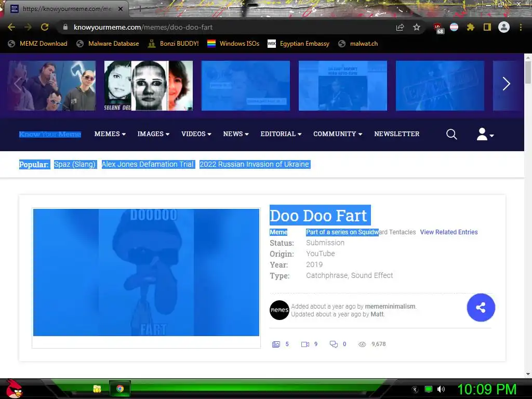Open the Squidward Tentacles series link
Screen dimensions: 532x399
[387, 232]
